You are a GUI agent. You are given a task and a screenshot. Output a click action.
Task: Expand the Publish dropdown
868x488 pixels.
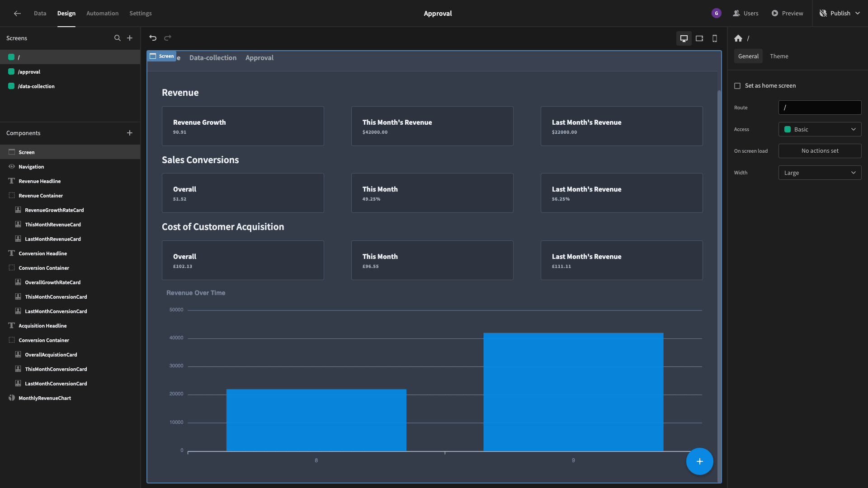pyautogui.click(x=858, y=13)
